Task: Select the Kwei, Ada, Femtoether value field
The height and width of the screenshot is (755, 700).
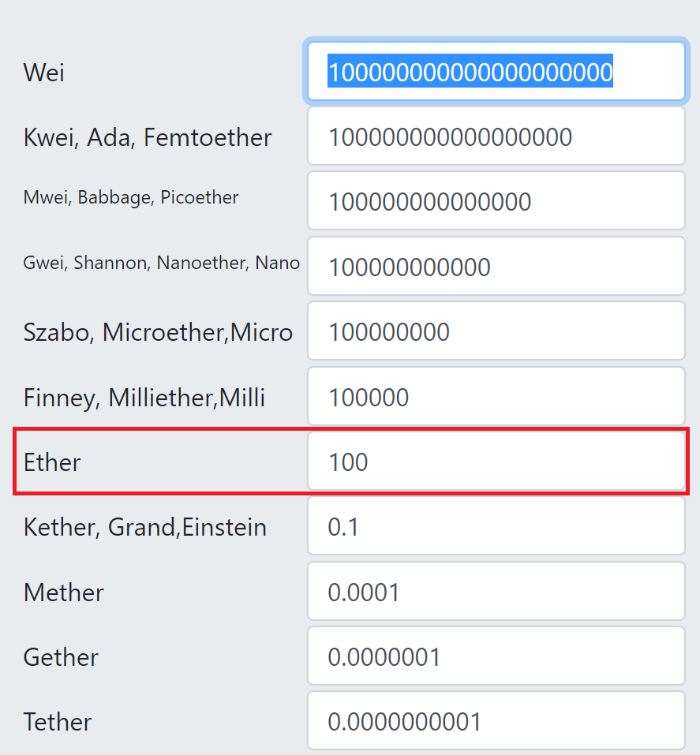Action: tap(496, 136)
